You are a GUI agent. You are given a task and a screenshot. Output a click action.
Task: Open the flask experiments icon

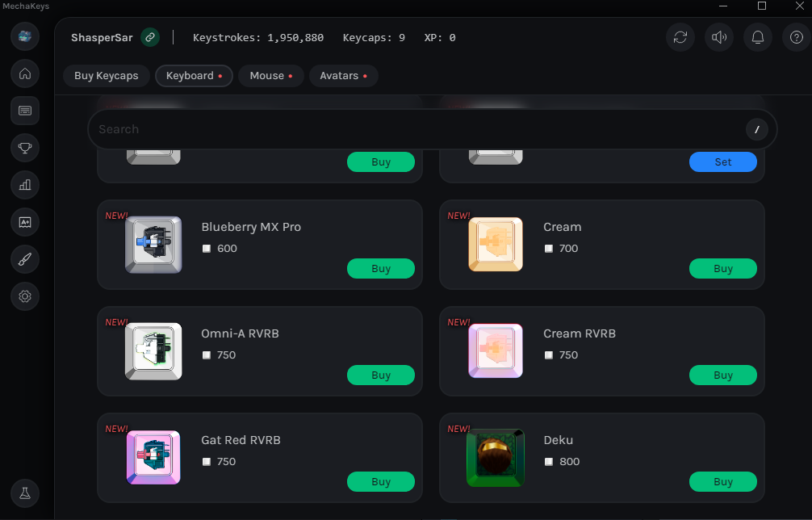pos(25,493)
